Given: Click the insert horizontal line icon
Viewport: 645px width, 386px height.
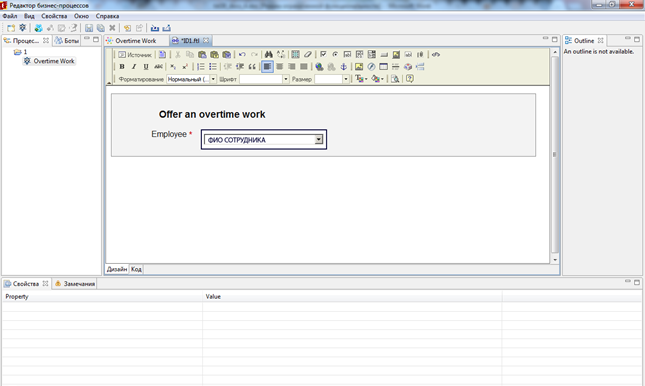Looking at the screenshot, I should (x=395, y=66).
